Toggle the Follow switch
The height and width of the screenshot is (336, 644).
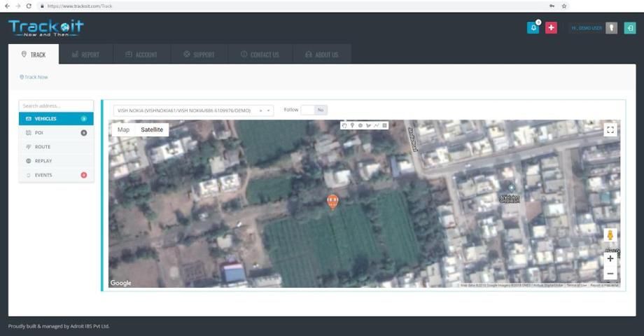(314, 110)
